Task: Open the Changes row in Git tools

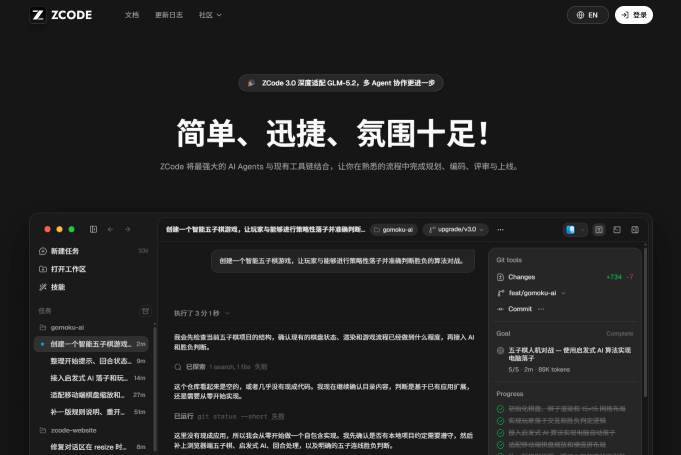Action: [x=565, y=277]
